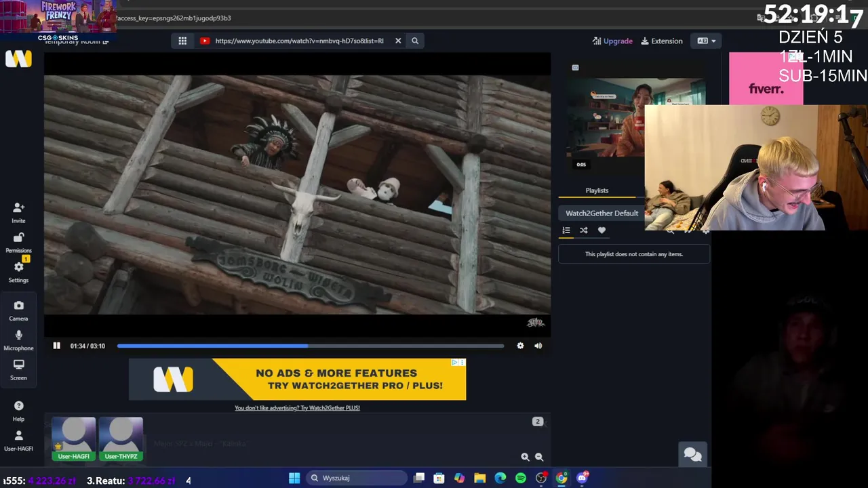The width and height of the screenshot is (868, 488).
Task: Open "You don't like advertising?" link
Action: [297, 408]
